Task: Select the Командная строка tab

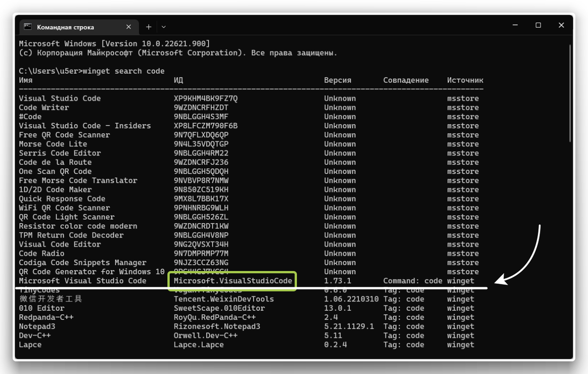Action: point(78,27)
